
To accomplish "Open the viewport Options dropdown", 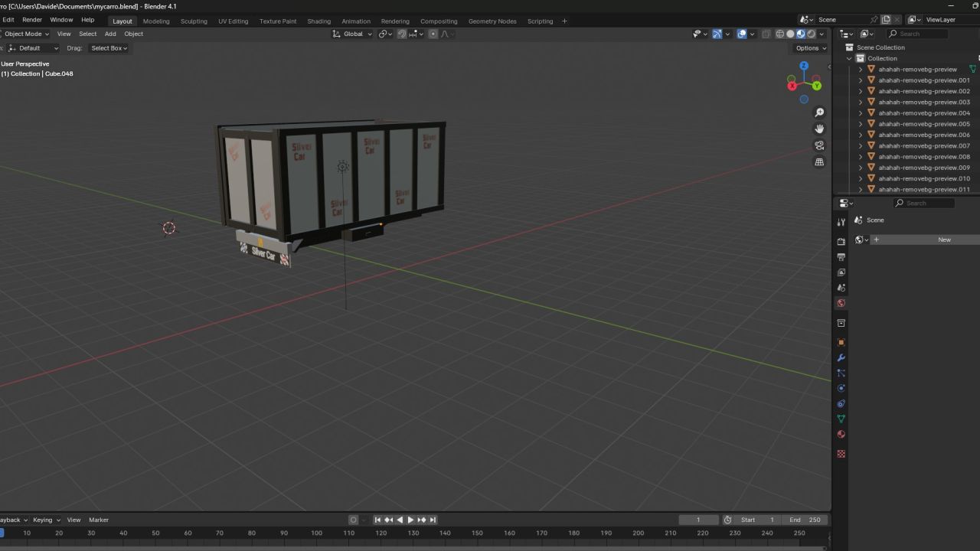I will 811,48.
